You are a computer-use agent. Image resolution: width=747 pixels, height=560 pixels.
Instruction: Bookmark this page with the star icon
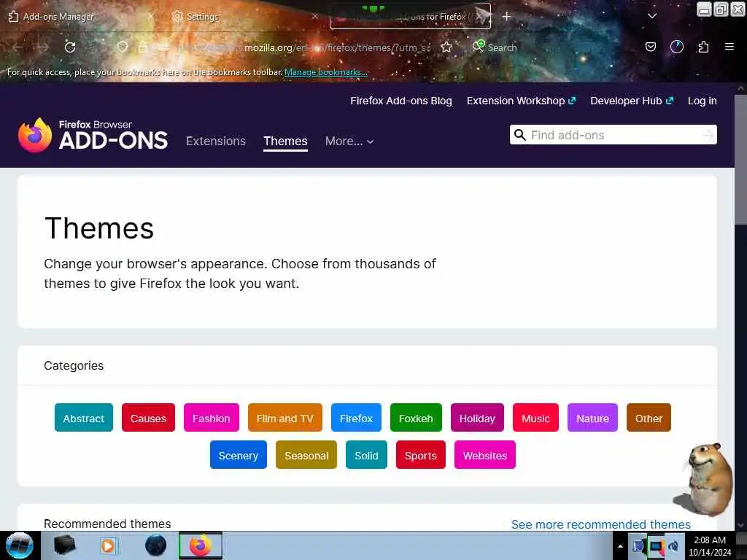[x=446, y=47]
